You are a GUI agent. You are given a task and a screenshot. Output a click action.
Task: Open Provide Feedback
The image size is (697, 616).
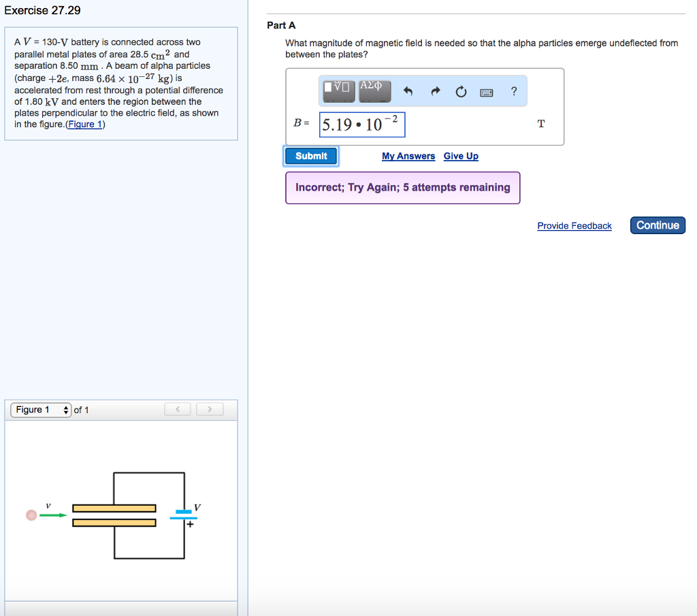[x=574, y=225]
